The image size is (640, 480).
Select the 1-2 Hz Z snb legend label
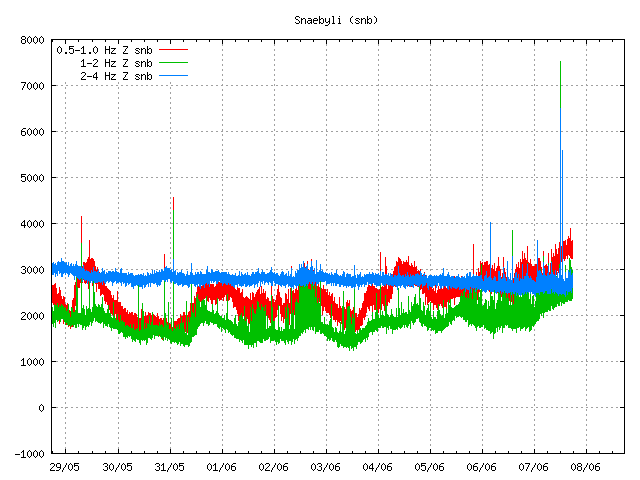pos(117,63)
